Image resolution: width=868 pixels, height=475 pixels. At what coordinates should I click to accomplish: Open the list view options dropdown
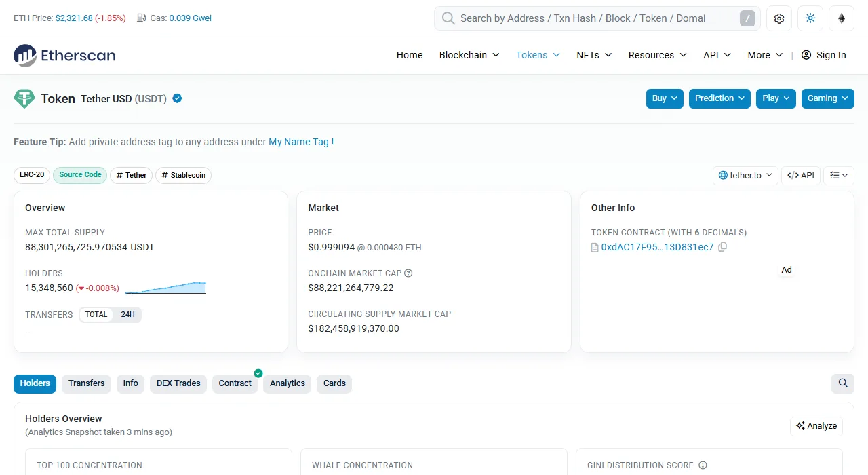pyautogui.click(x=839, y=175)
